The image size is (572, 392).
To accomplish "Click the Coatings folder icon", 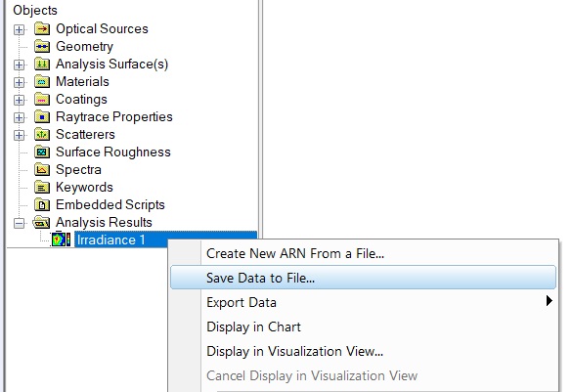I will click(x=42, y=99).
